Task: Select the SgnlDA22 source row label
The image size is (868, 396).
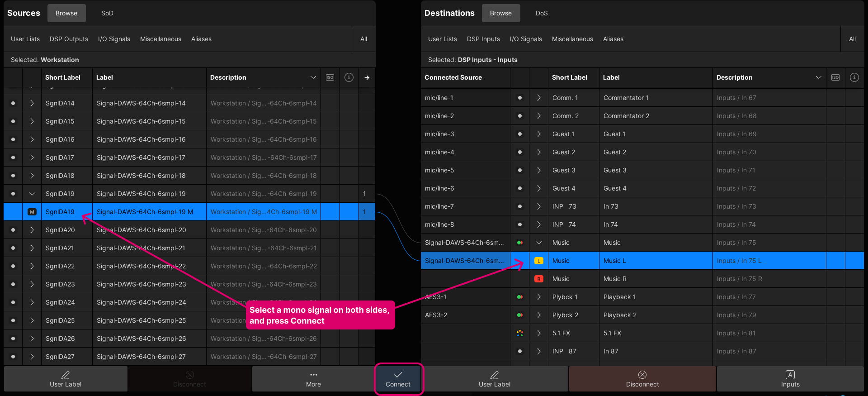Action: [141, 266]
